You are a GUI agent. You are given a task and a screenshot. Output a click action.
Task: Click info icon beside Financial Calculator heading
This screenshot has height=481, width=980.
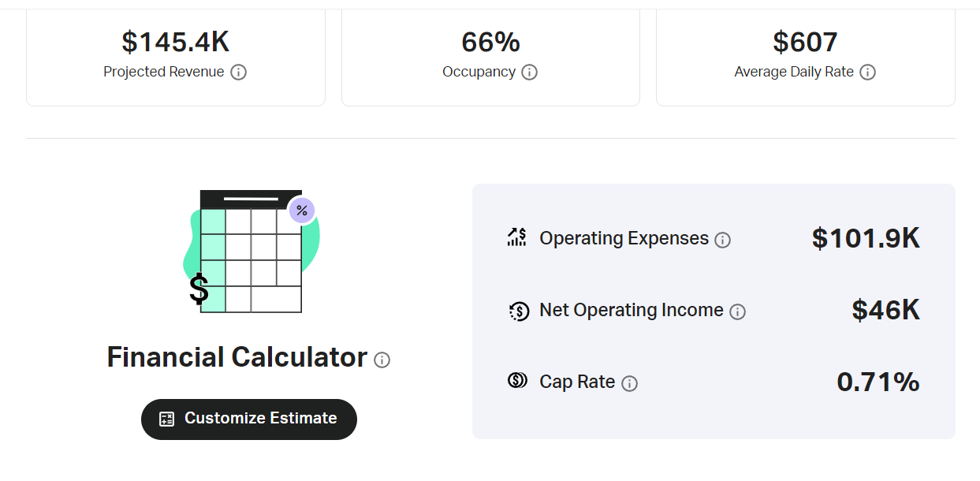click(x=382, y=360)
